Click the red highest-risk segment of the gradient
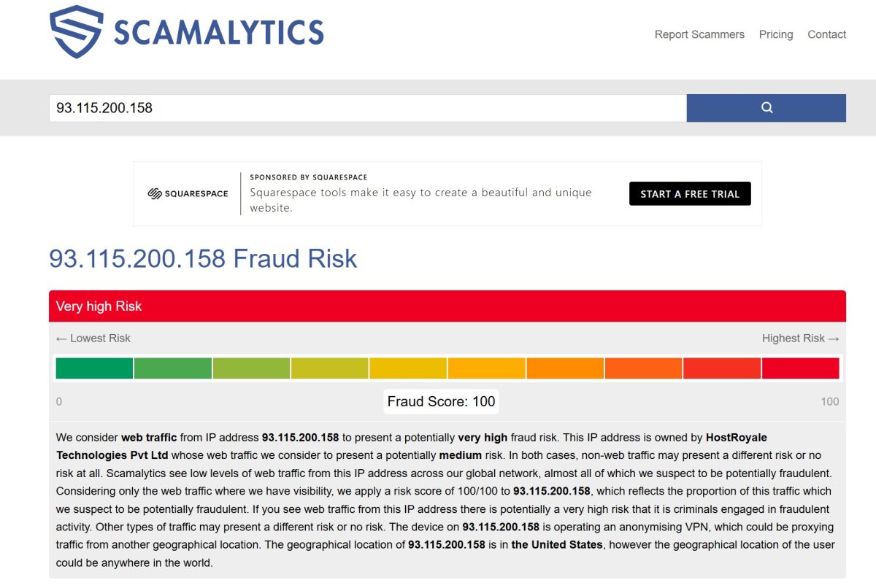The width and height of the screenshot is (876, 588). [801, 368]
